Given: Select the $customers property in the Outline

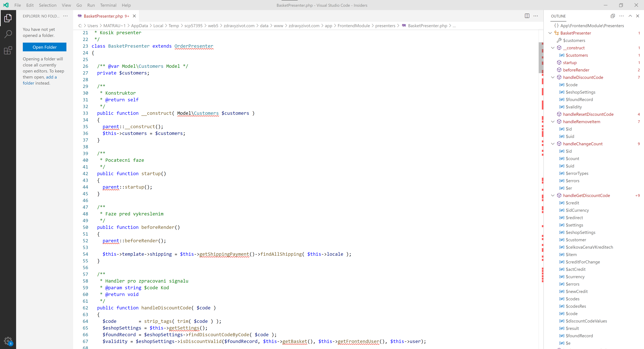Looking at the screenshot, I should (x=574, y=40).
